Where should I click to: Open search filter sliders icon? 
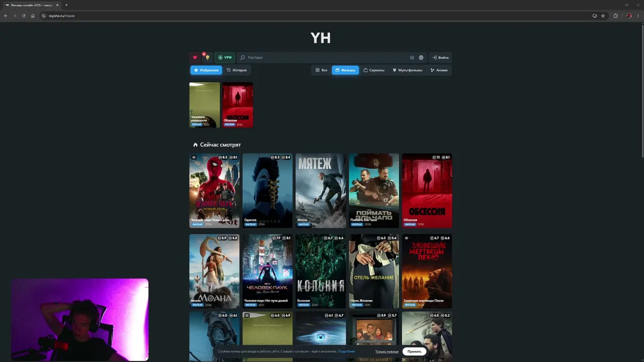coord(412,58)
